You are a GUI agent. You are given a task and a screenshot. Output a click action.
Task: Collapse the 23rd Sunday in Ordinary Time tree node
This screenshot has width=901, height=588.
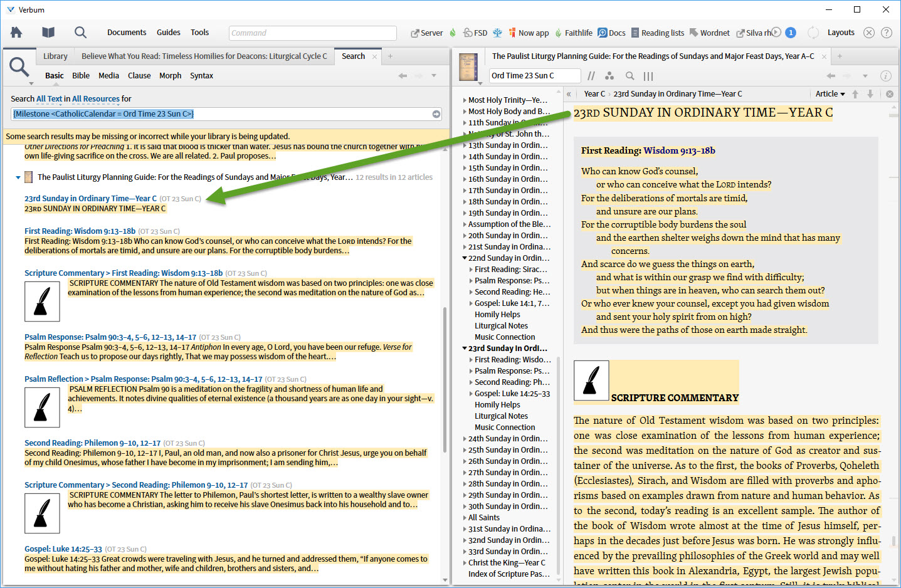click(x=465, y=349)
